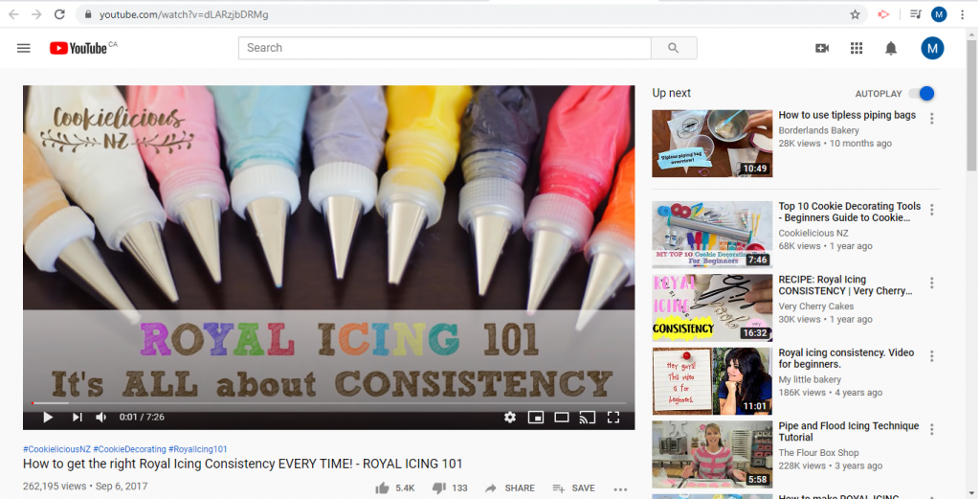Open Chrome profile avatar in toolbar
The height and width of the screenshot is (499, 980).
pos(939,14)
